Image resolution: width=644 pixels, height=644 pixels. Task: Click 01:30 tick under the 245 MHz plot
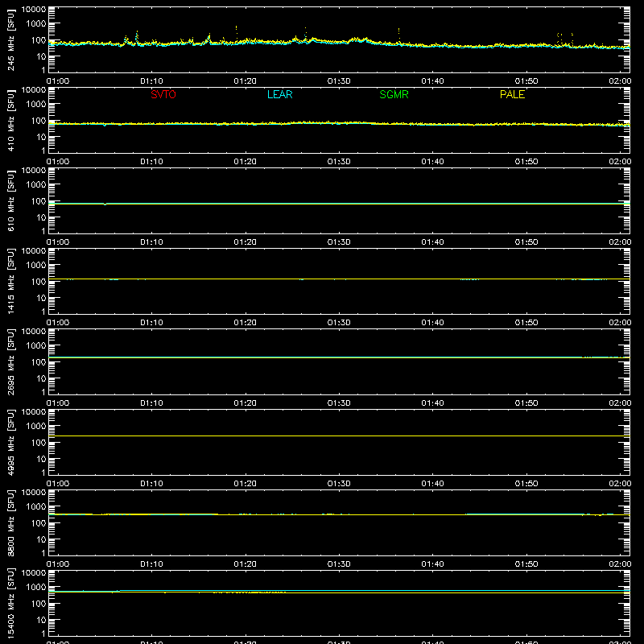(x=339, y=81)
